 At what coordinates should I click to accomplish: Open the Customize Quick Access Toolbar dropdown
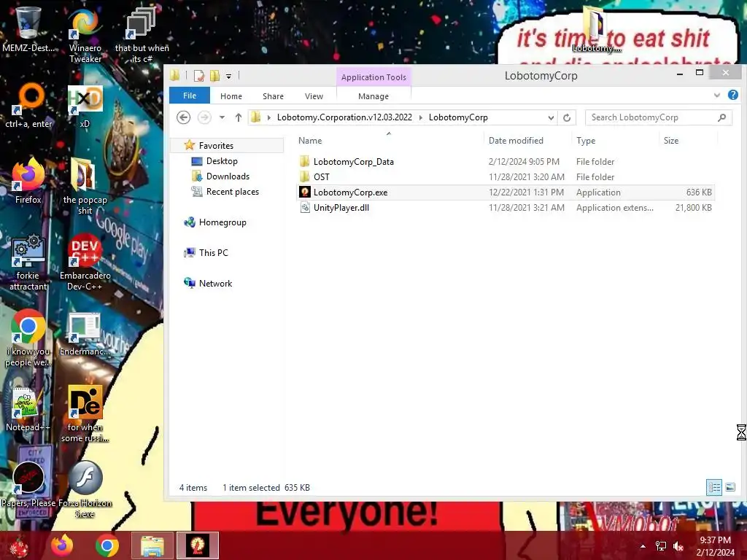tap(228, 76)
